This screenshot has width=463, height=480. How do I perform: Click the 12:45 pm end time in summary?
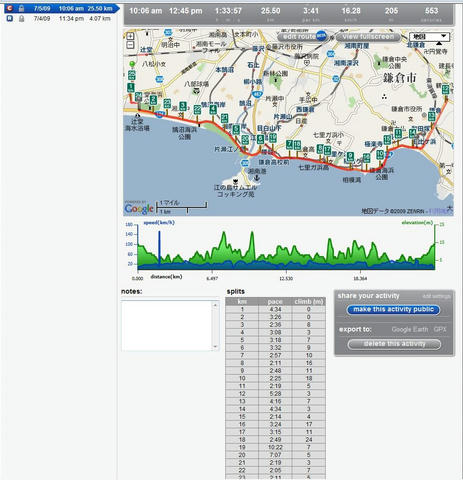pos(185,11)
